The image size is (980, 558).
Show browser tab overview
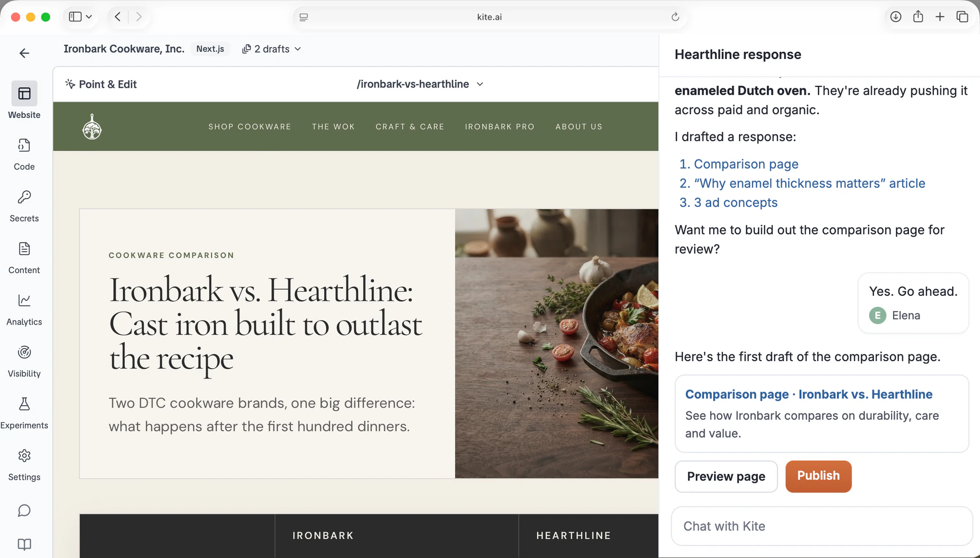(962, 17)
